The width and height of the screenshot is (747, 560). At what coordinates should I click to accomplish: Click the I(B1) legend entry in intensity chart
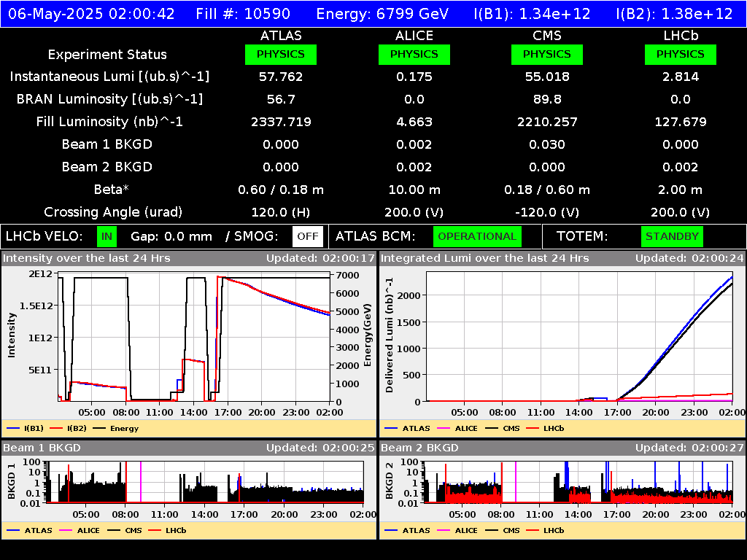(26, 428)
